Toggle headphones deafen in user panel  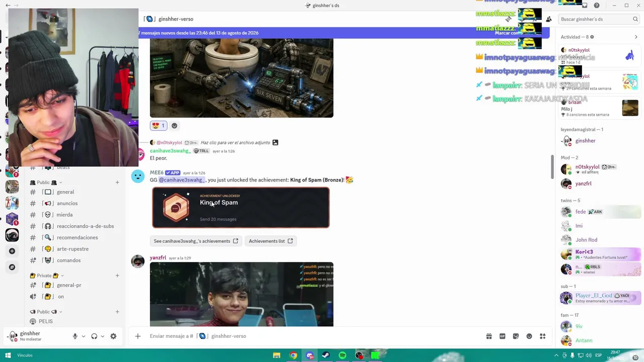click(94, 336)
